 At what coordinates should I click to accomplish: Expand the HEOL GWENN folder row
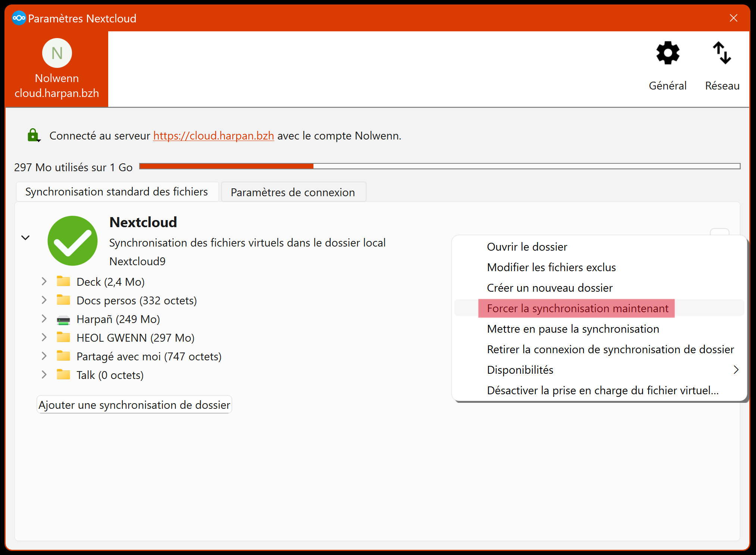44,337
